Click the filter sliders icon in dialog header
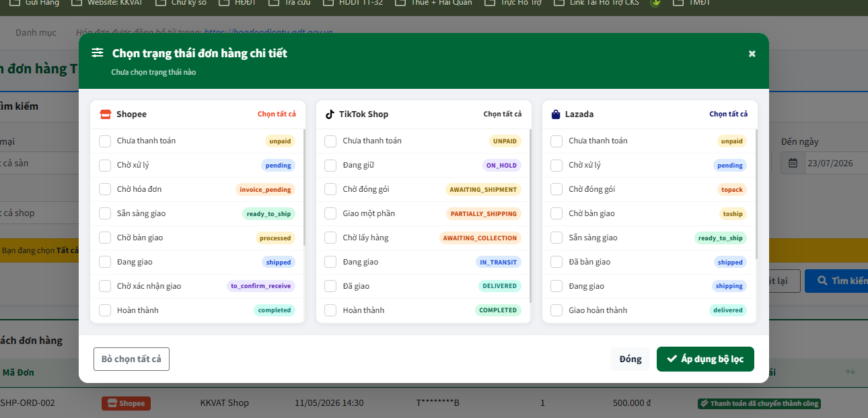868x418 pixels. click(x=98, y=53)
